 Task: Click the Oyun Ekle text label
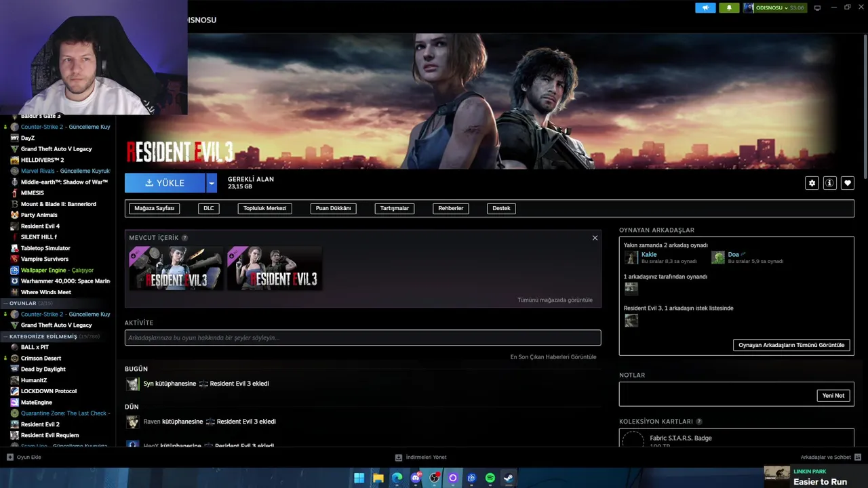29,457
